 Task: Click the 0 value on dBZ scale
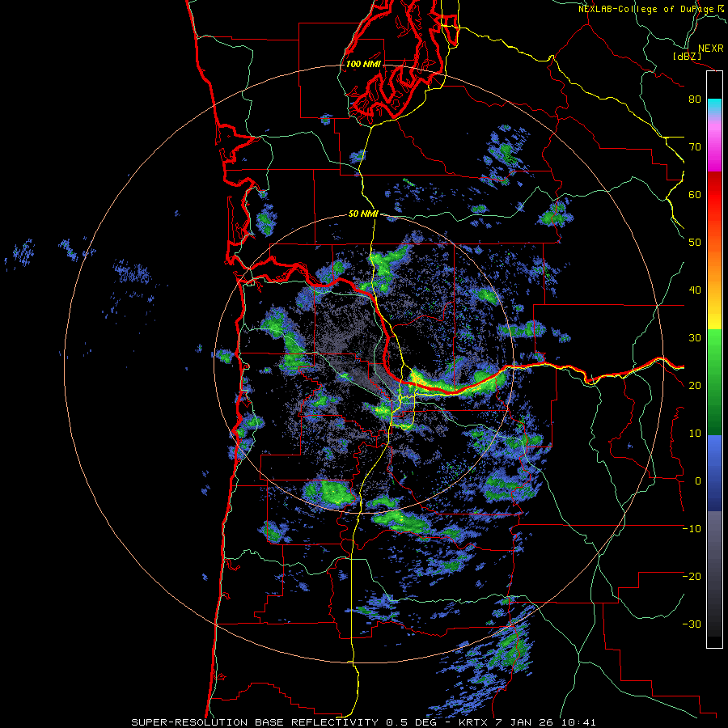click(x=698, y=481)
